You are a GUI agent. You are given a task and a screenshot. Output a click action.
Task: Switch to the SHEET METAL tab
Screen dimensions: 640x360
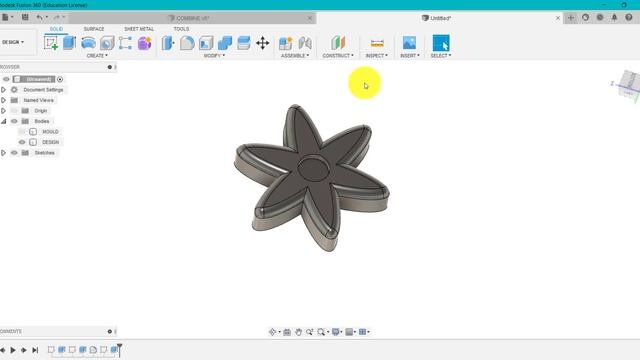[139, 29]
